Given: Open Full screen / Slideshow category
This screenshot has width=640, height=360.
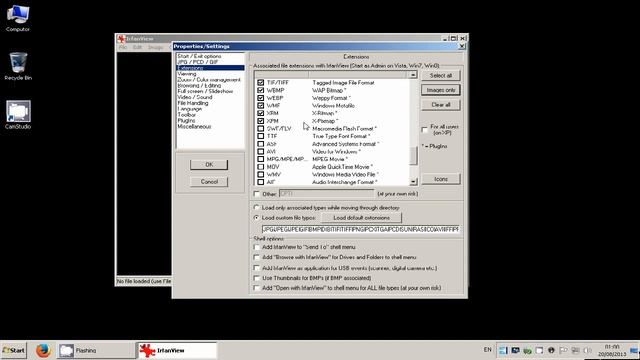Looking at the screenshot, I should (x=205, y=91).
